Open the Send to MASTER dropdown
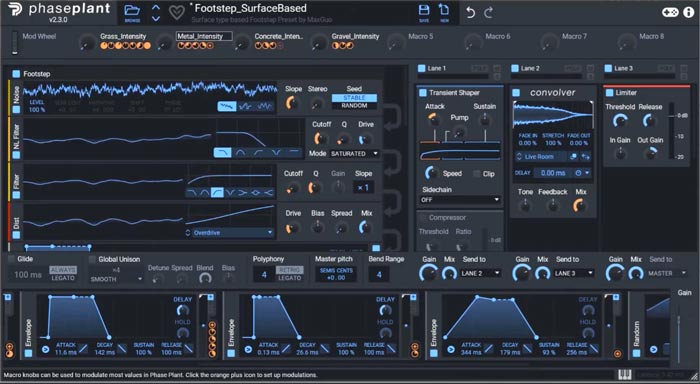Viewport: 700px width, 384px height. 667,273
